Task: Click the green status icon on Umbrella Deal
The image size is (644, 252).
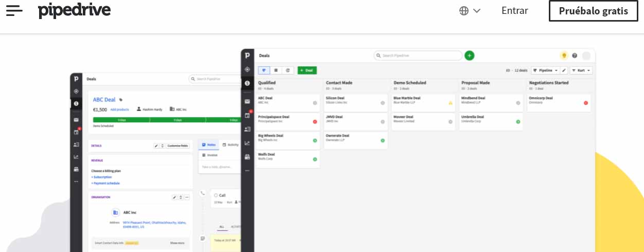Action: [x=518, y=122]
